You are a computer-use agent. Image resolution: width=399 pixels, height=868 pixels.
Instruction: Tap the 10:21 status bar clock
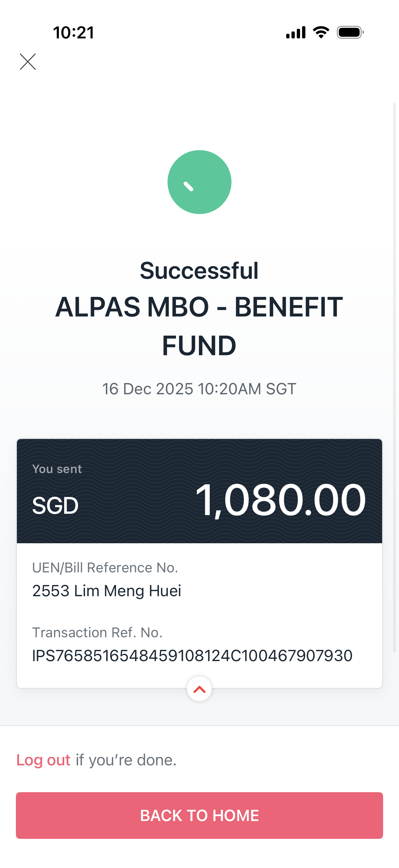pyautogui.click(x=73, y=33)
